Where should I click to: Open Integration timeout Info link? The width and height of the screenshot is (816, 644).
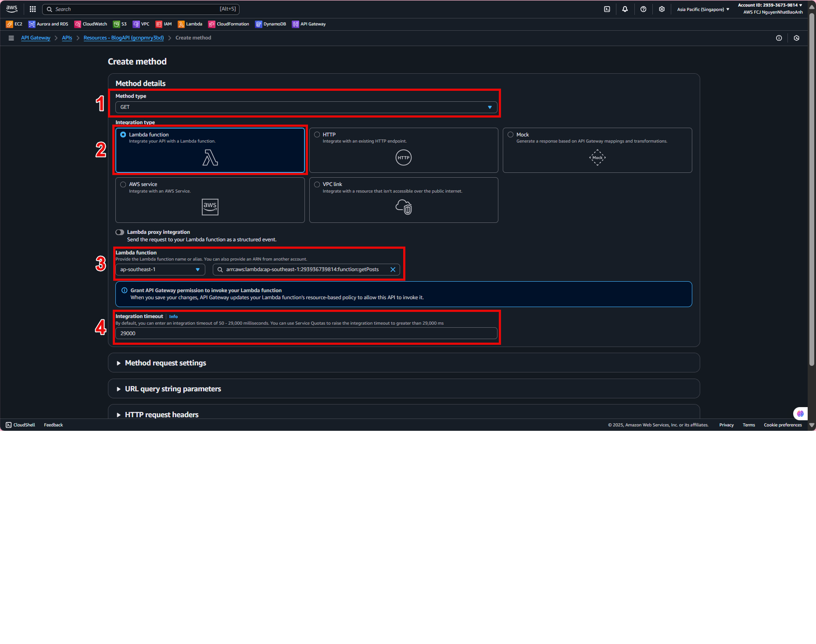pyautogui.click(x=173, y=317)
